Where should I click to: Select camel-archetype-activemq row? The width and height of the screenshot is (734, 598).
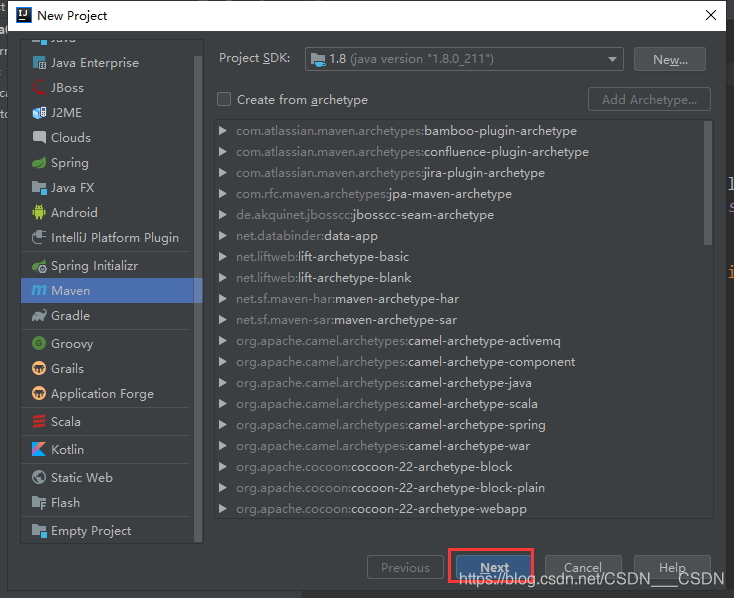pos(459,341)
